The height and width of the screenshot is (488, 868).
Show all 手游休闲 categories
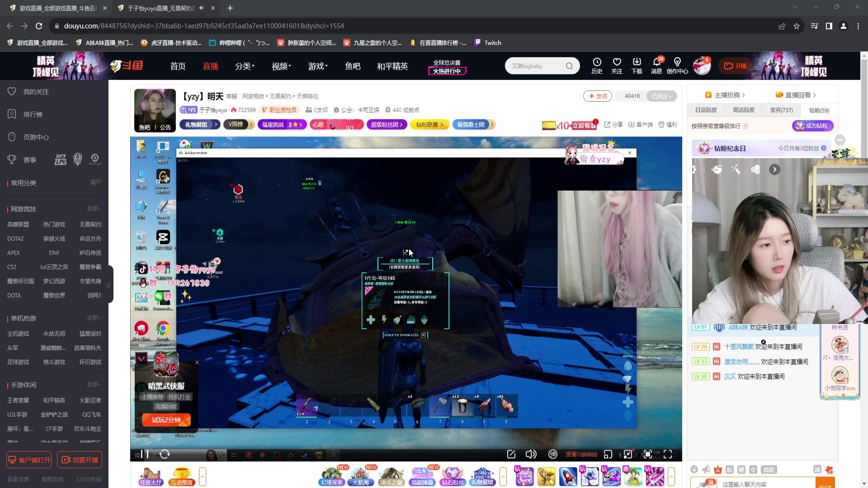(x=94, y=385)
